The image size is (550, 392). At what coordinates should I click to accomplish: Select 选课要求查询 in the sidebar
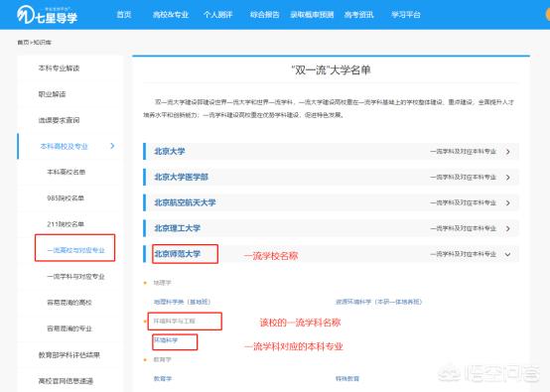pos(59,120)
